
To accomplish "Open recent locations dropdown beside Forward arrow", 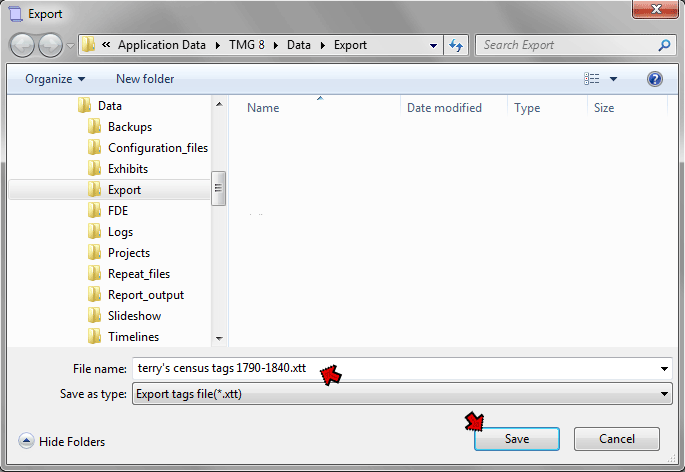I will [x=70, y=45].
